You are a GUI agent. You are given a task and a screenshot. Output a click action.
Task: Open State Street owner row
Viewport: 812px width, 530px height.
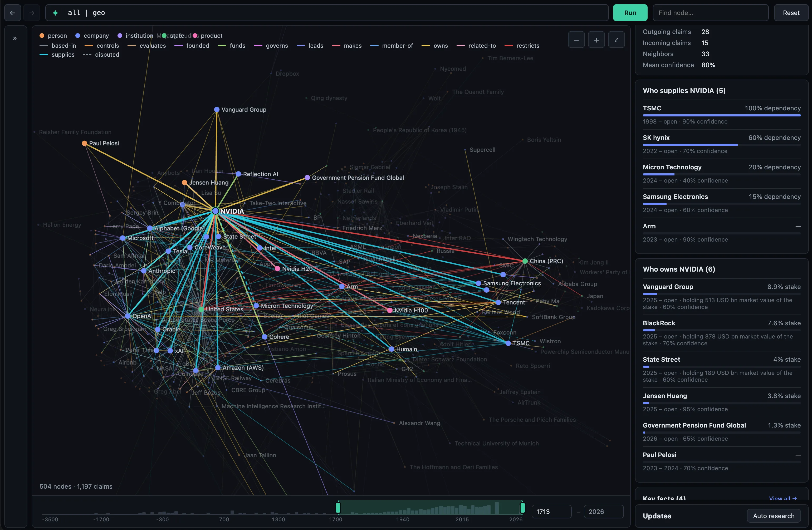pos(722,369)
